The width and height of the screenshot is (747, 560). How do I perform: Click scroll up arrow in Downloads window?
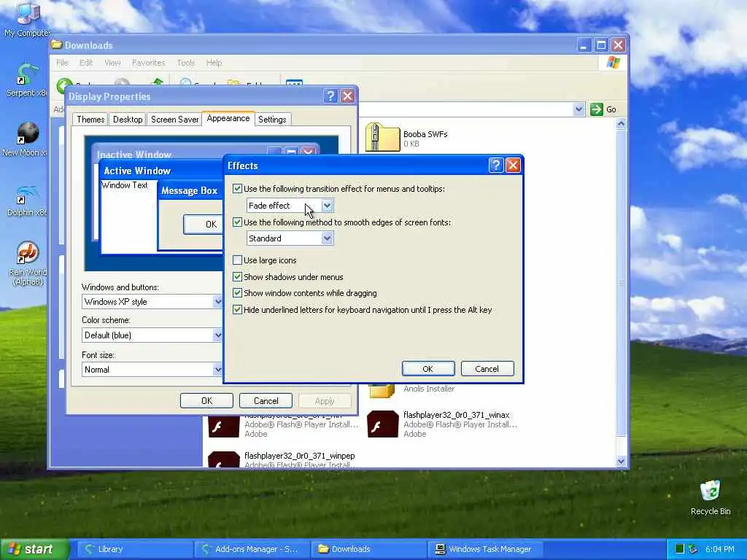621,124
